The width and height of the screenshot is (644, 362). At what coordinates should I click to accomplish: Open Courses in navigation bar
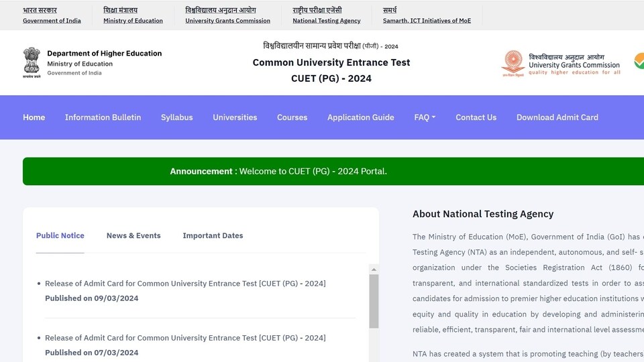(x=292, y=117)
